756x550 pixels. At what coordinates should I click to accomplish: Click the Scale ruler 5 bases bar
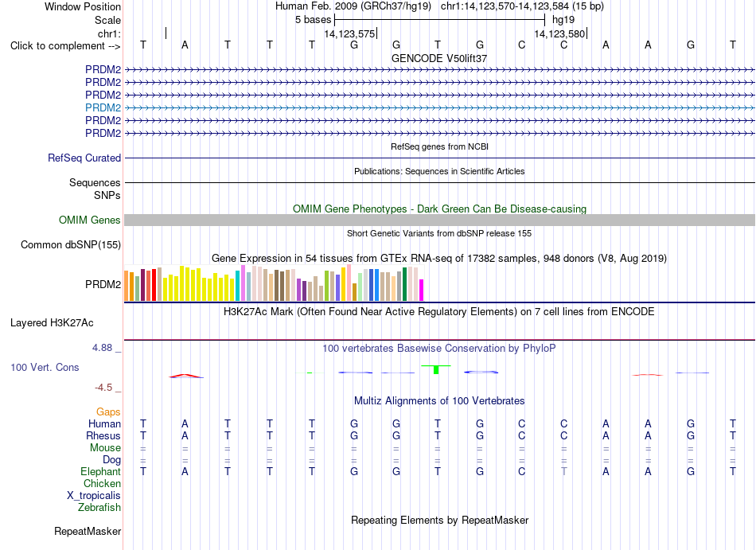[440, 20]
